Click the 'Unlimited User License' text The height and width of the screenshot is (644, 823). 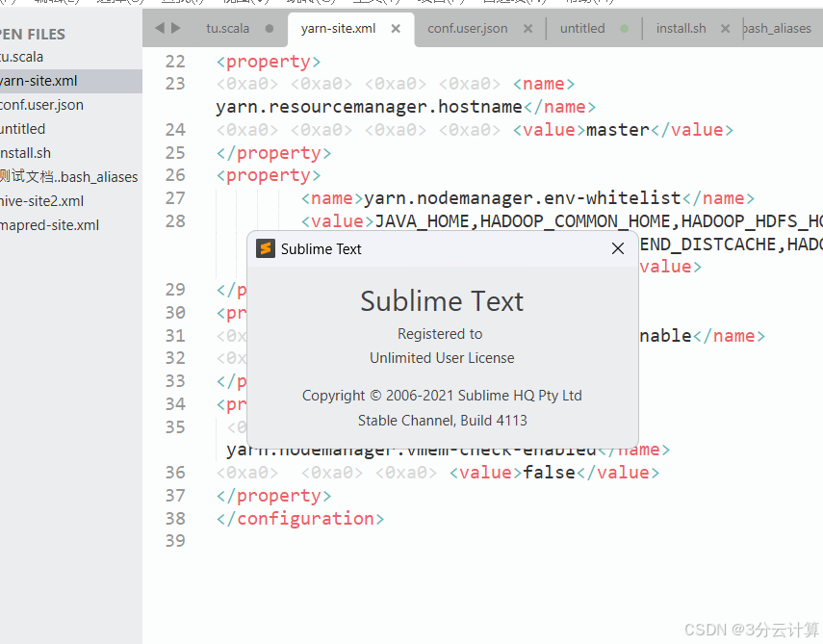(442, 358)
